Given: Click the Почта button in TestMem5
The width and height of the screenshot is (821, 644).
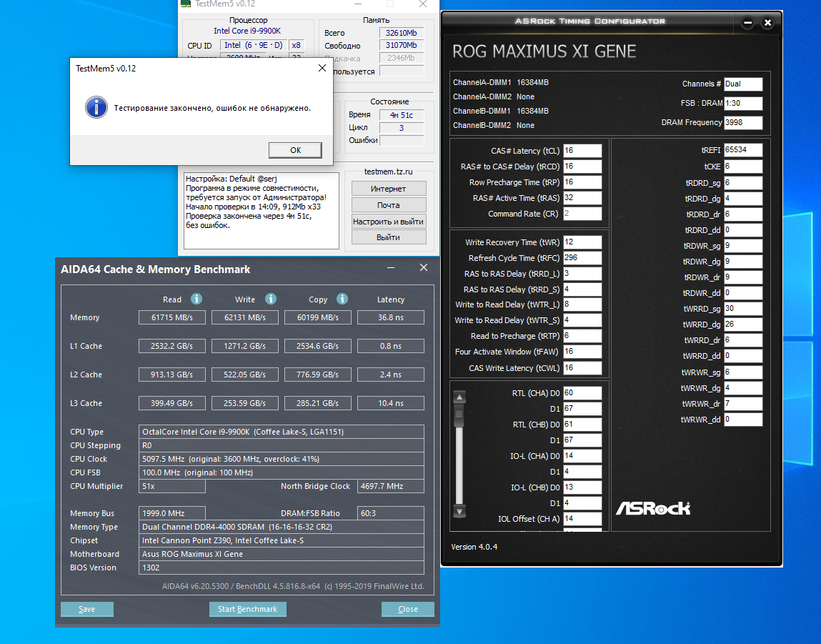Looking at the screenshot, I should [x=389, y=204].
